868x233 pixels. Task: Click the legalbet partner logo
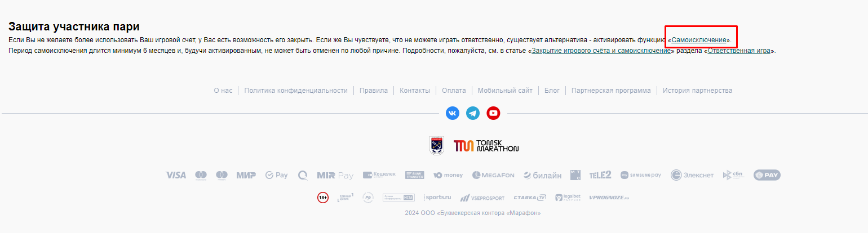568,198
